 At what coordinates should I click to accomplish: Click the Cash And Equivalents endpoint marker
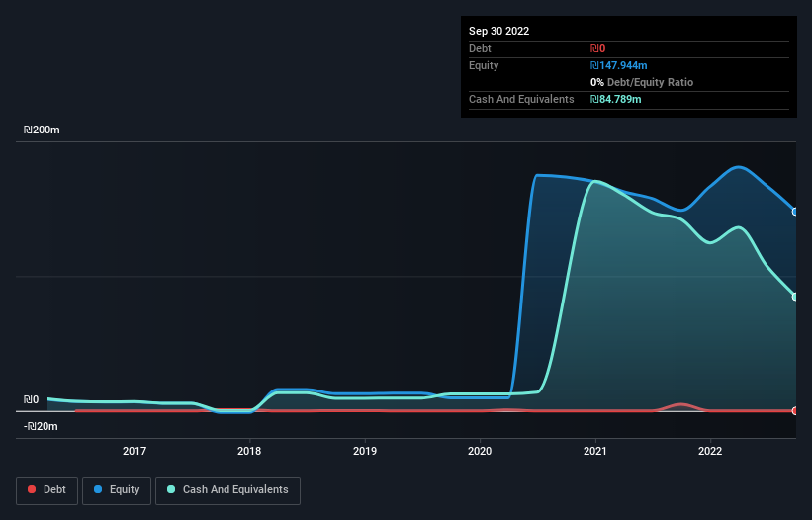click(795, 297)
